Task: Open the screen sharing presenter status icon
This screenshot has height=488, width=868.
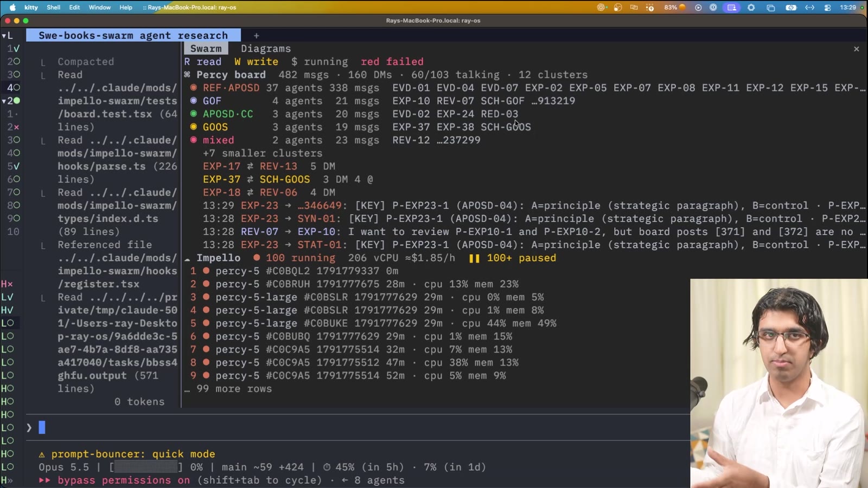Action: pyautogui.click(x=732, y=8)
